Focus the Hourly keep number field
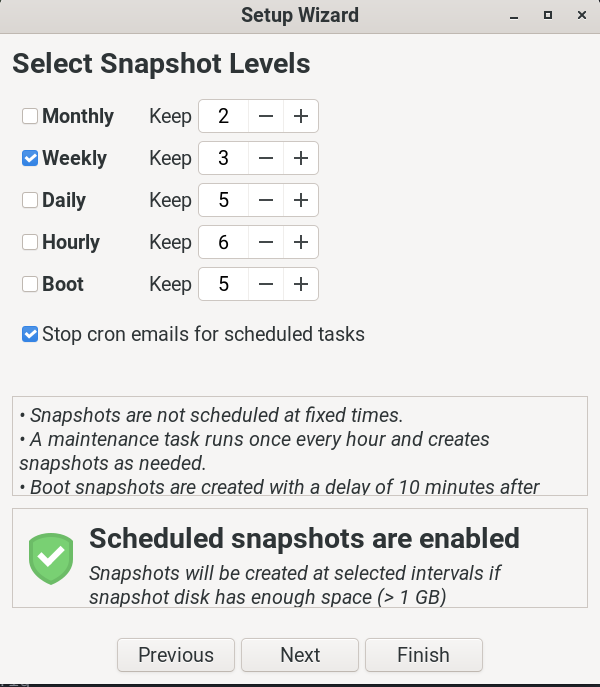This screenshot has height=687, width=600. pyautogui.click(x=223, y=242)
